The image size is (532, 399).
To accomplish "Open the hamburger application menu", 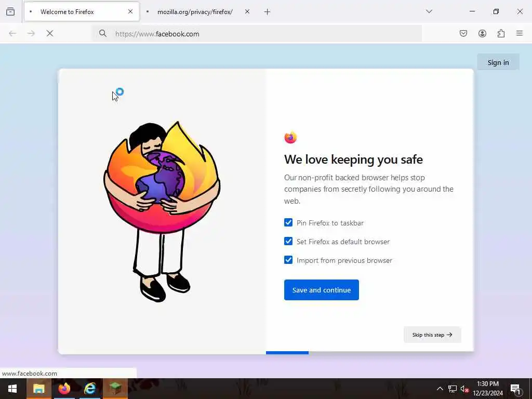I will click(520, 33).
